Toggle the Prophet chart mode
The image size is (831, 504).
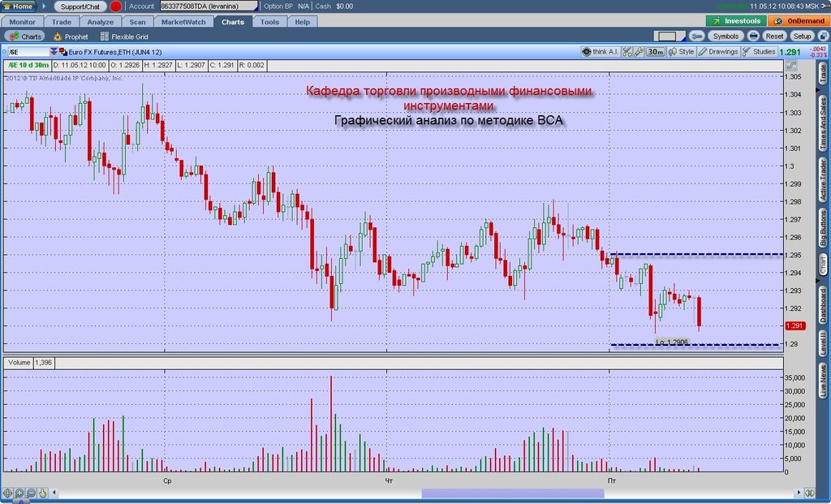(x=71, y=37)
